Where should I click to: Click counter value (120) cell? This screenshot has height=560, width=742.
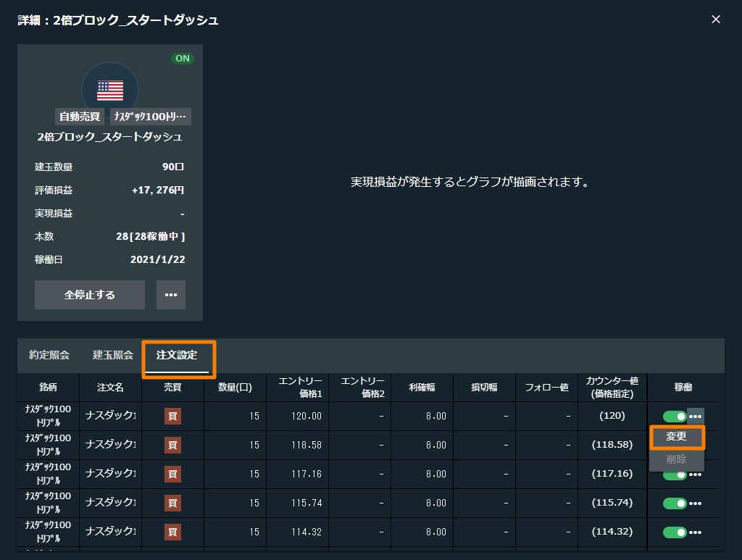click(612, 415)
